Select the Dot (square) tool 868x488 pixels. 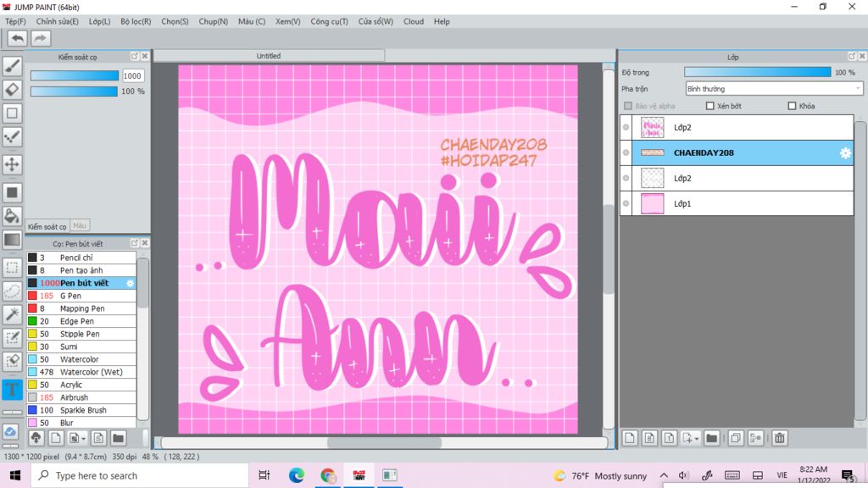coord(12,114)
